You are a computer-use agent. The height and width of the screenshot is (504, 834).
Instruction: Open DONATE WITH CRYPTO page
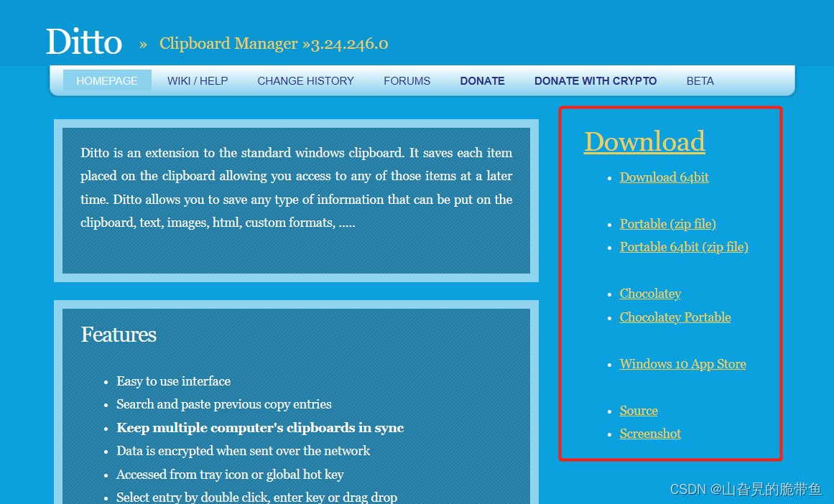click(x=596, y=81)
